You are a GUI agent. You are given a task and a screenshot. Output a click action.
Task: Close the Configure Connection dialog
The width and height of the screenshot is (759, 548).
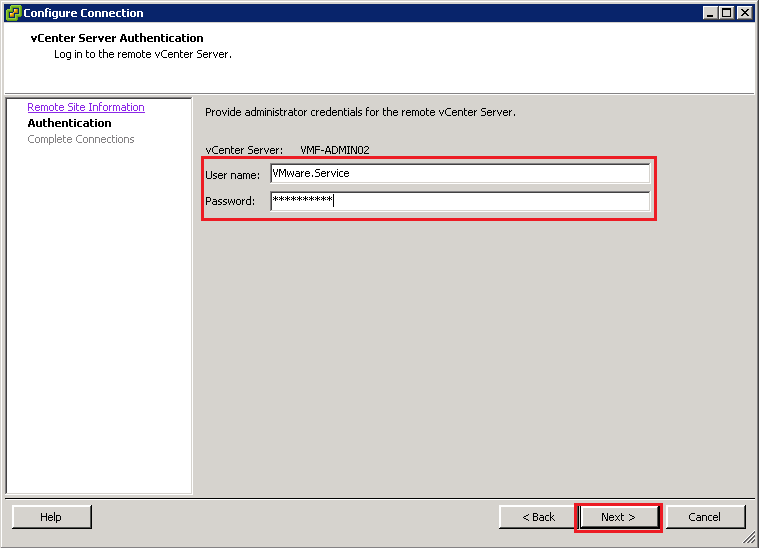[745, 13]
